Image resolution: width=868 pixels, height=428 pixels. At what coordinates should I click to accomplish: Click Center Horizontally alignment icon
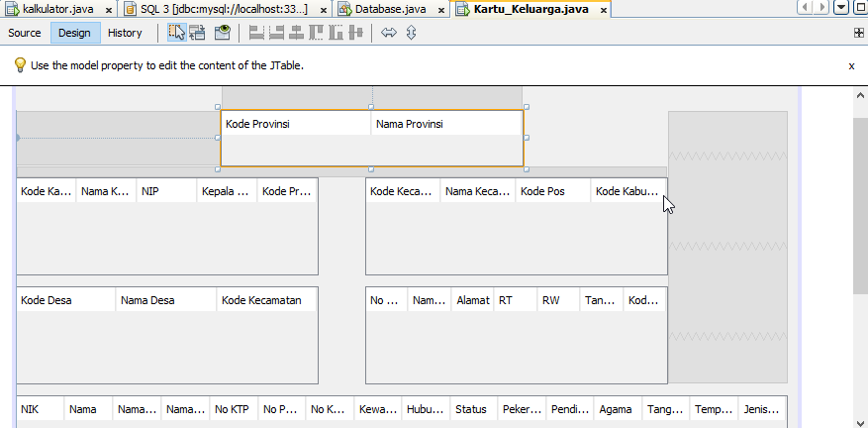coord(296,33)
